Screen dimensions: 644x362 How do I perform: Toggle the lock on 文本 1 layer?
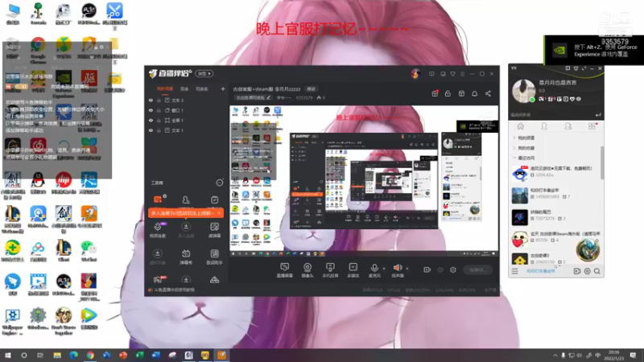click(159, 130)
